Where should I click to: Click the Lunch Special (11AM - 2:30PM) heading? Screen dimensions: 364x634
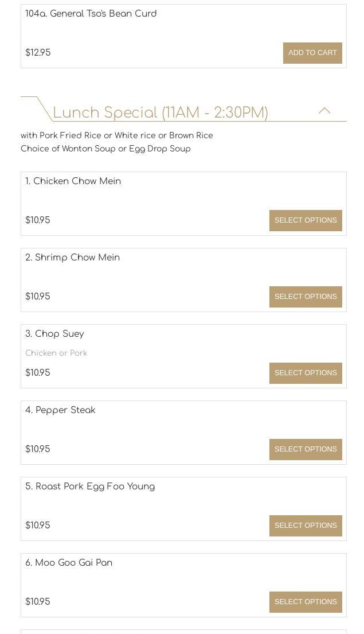161,112
